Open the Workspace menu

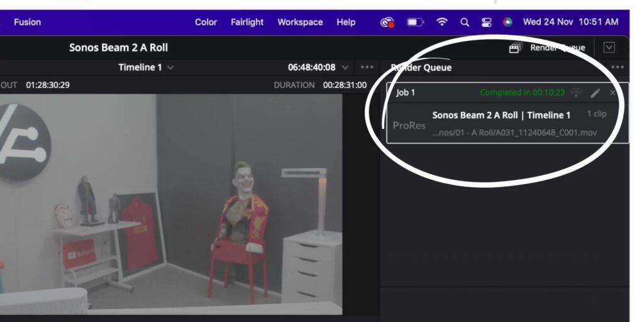(300, 22)
